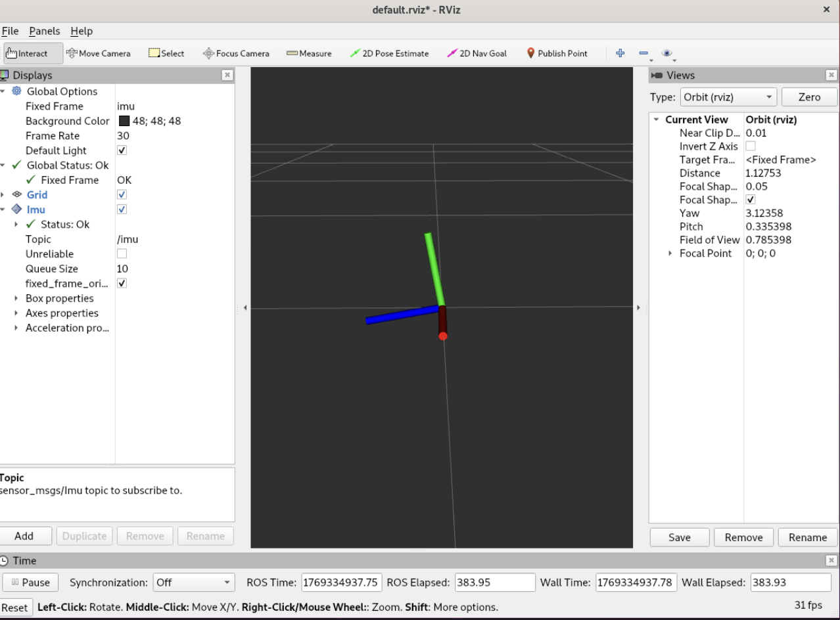Select the 2D Pose Estimate tool
The image size is (840, 620).
[389, 53]
